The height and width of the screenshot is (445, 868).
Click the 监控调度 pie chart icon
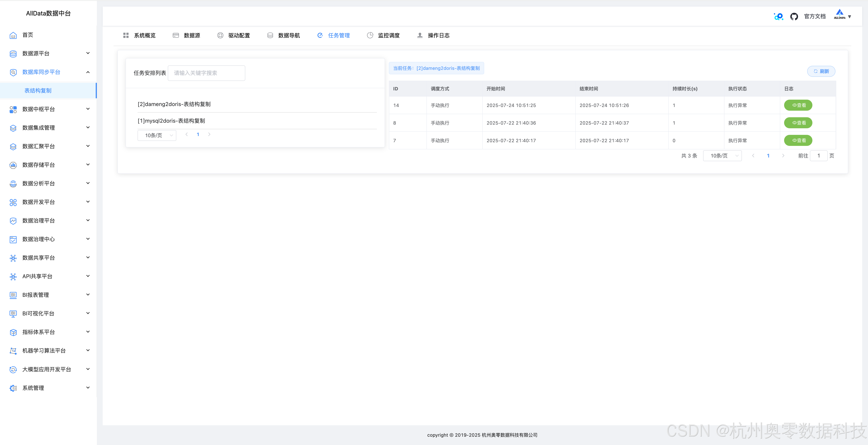point(370,35)
